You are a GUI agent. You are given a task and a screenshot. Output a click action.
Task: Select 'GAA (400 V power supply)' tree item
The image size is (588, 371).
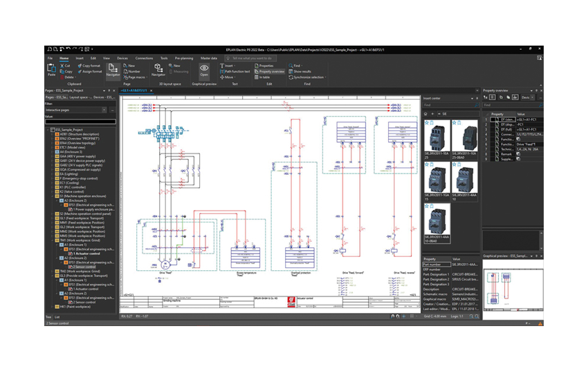[x=78, y=157]
